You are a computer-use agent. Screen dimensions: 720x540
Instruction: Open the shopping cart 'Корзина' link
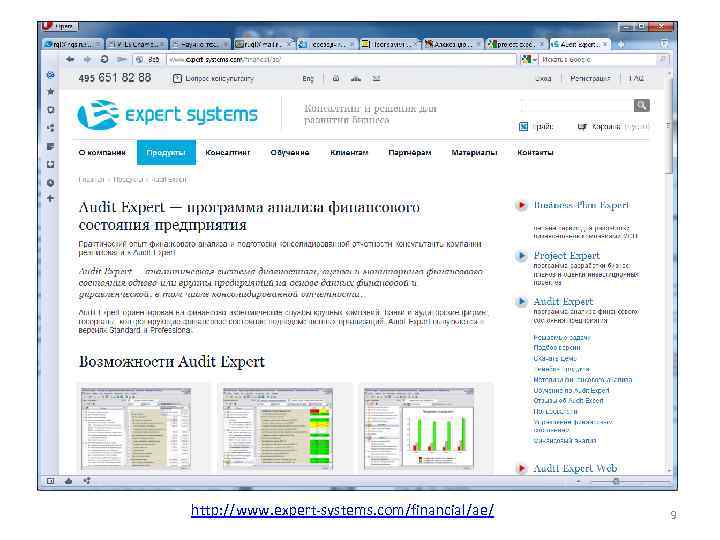(606, 126)
